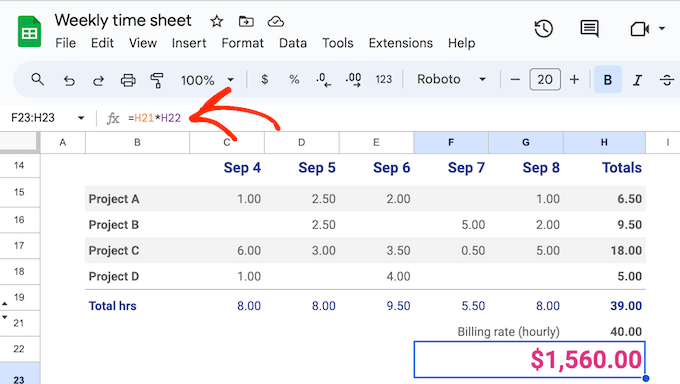Screen dimensions: 680x384
Task: Select column E header
Action: (376, 142)
